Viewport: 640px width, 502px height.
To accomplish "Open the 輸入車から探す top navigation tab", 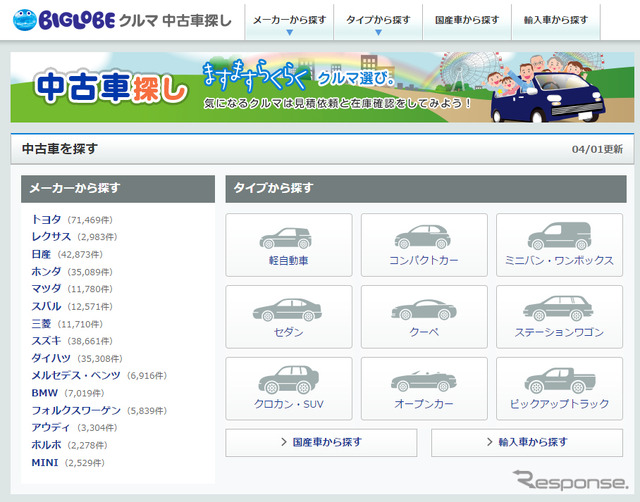I will 556,22.
